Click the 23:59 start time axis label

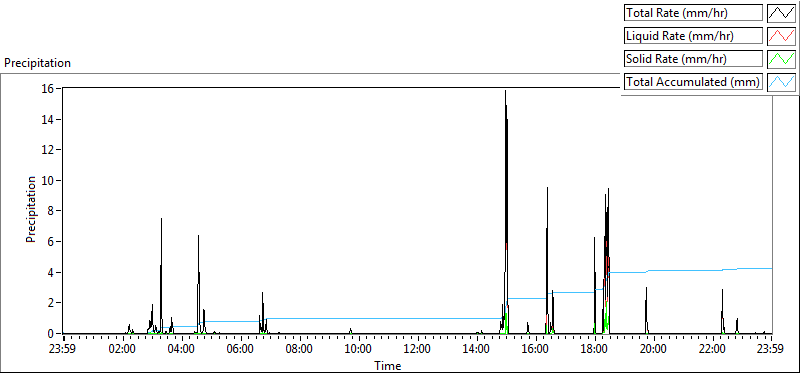pos(63,350)
